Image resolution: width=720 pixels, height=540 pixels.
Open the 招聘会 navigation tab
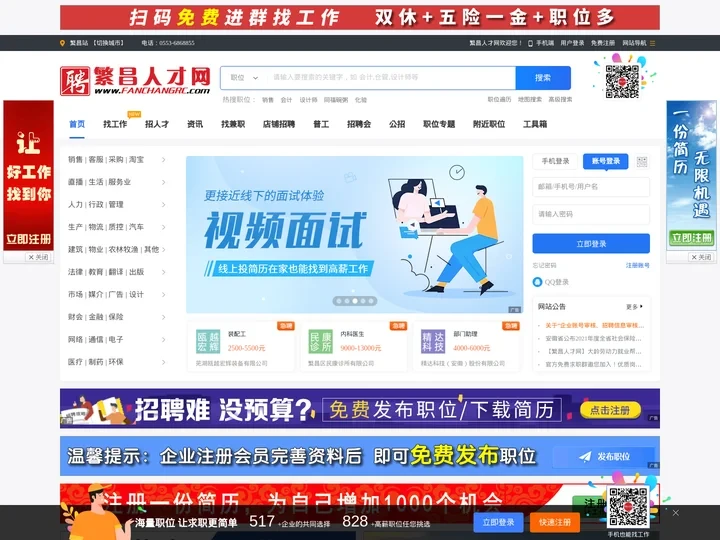click(359, 124)
